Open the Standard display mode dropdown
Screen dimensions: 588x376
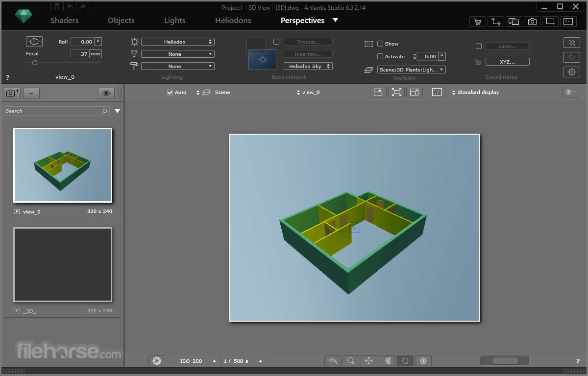(475, 92)
